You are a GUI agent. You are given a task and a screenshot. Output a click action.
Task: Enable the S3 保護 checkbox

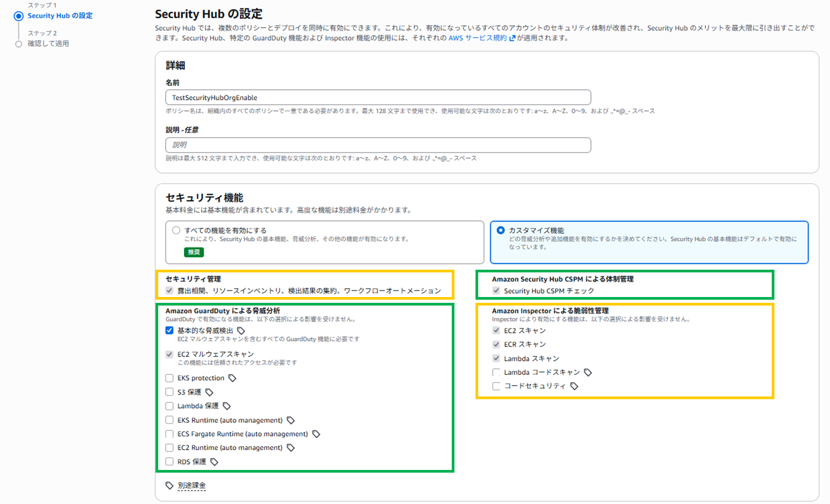[169, 392]
